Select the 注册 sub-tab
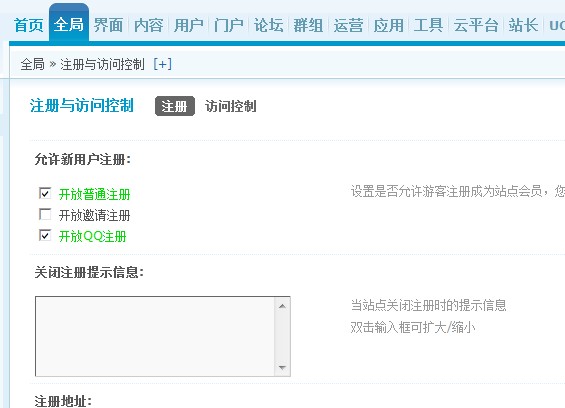The image size is (565, 408). point(175,106)
